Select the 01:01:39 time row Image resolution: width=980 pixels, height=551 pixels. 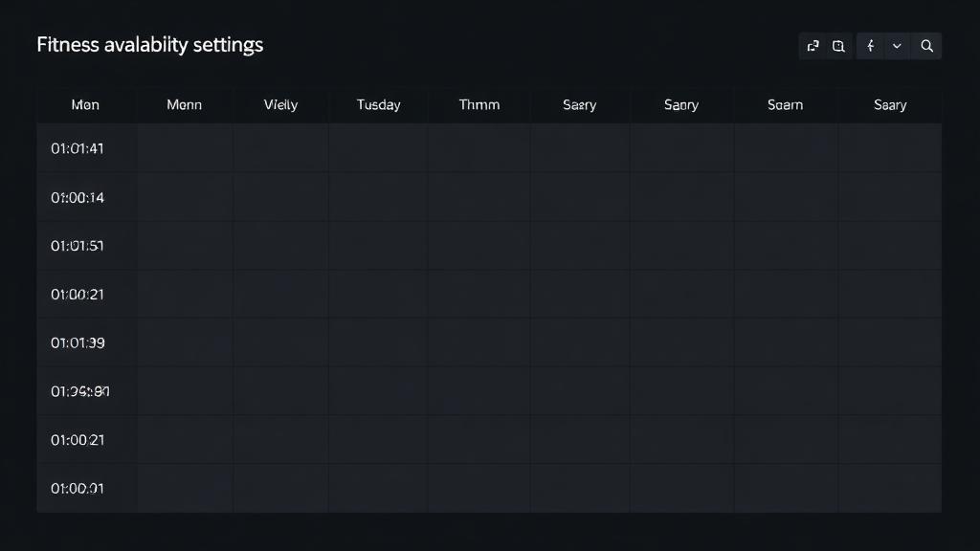(x=77, y=342)
